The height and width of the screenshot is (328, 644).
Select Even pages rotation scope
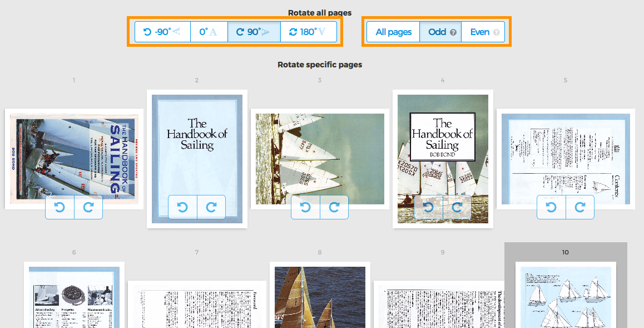(479, 32)
